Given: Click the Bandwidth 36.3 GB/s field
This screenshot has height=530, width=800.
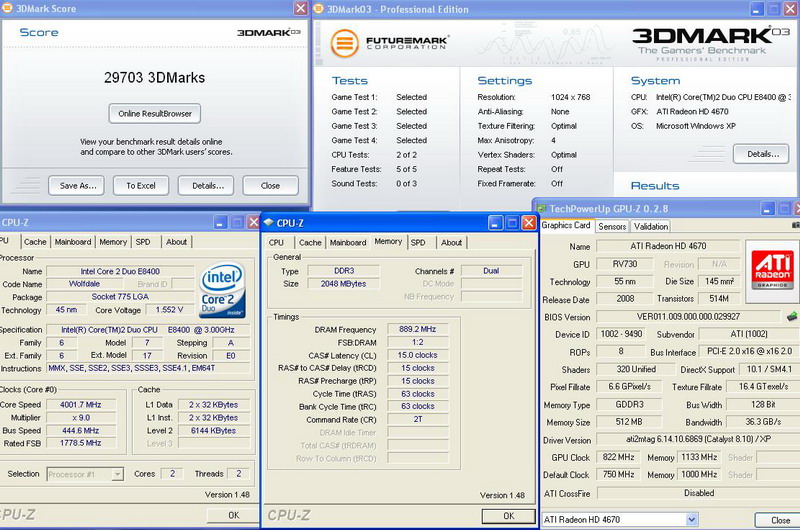Looking at the screenshot, I should click(762, 422).
